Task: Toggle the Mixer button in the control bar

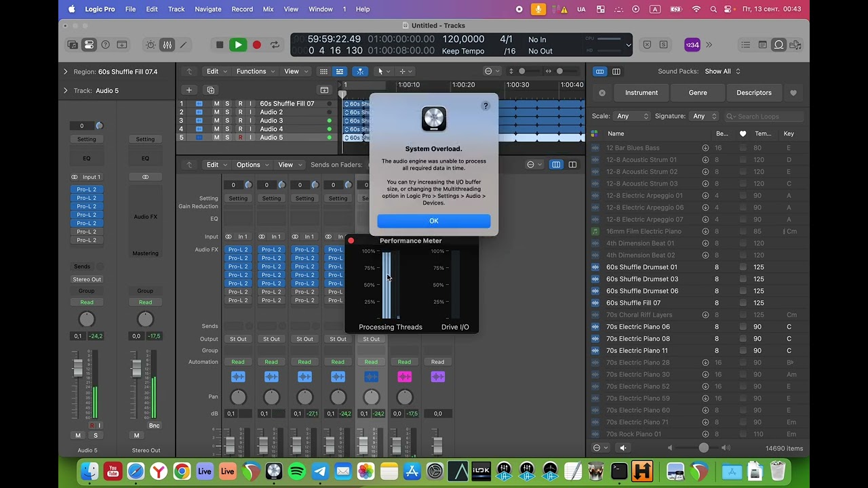Action: [x=167, y=45]
